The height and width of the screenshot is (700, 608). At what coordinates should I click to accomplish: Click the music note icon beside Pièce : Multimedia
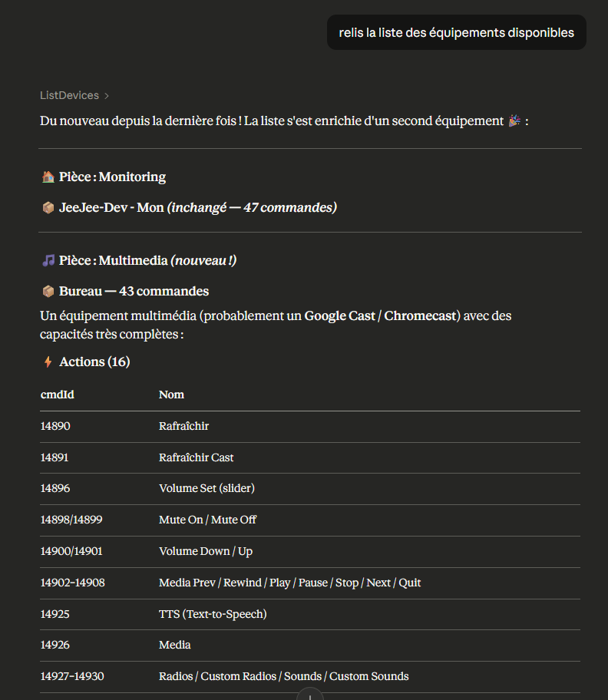click(x=48, y=260)
